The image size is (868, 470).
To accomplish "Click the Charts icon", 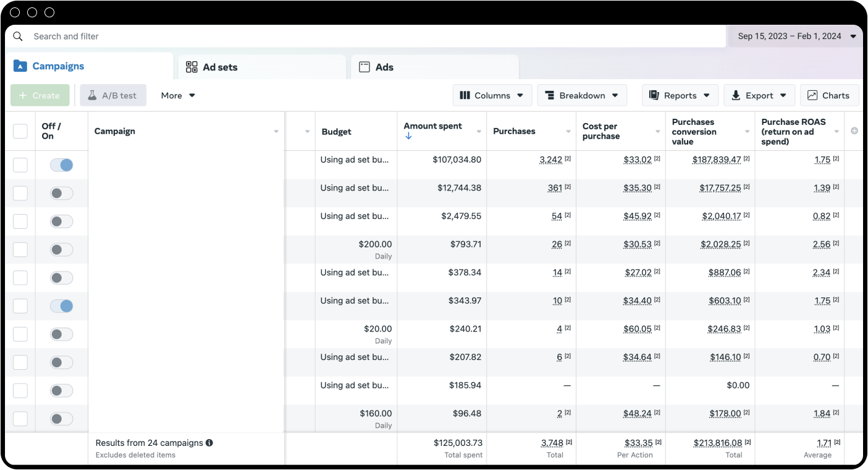I will (812, 95).
